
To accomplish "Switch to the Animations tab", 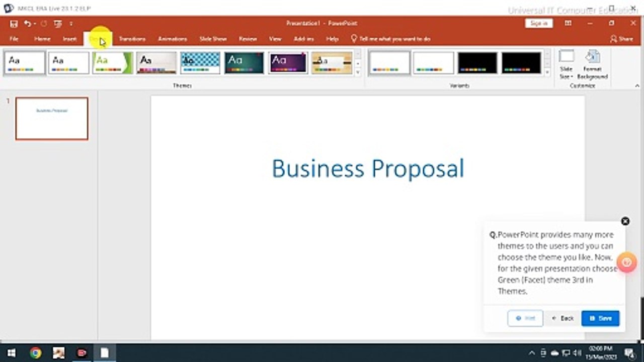I will (172, 39).
